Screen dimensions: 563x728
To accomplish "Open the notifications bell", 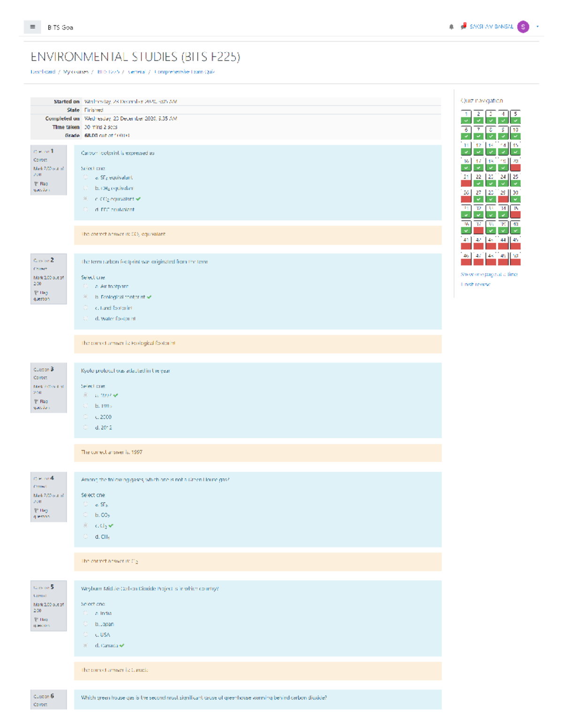I will pyautogui.click(x=450, y=27).
